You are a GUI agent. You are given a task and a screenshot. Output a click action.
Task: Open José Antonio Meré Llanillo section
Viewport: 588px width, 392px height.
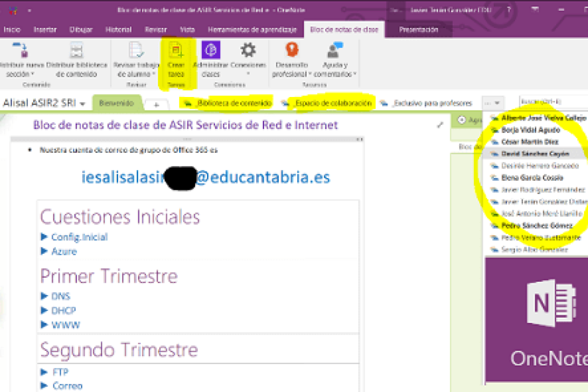click(536, 214)
